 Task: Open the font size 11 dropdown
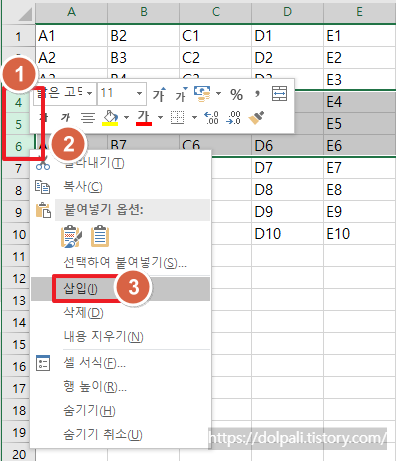pyautogui.click(x=140, y=93)
